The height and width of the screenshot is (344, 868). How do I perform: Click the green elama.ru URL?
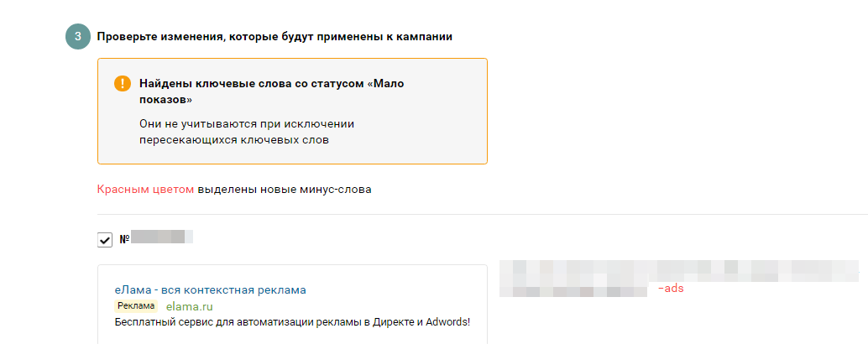[x=190, y=306]
